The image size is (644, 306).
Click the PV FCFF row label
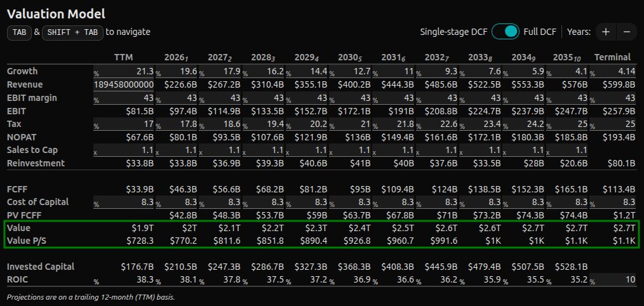[x=24, y=215]
